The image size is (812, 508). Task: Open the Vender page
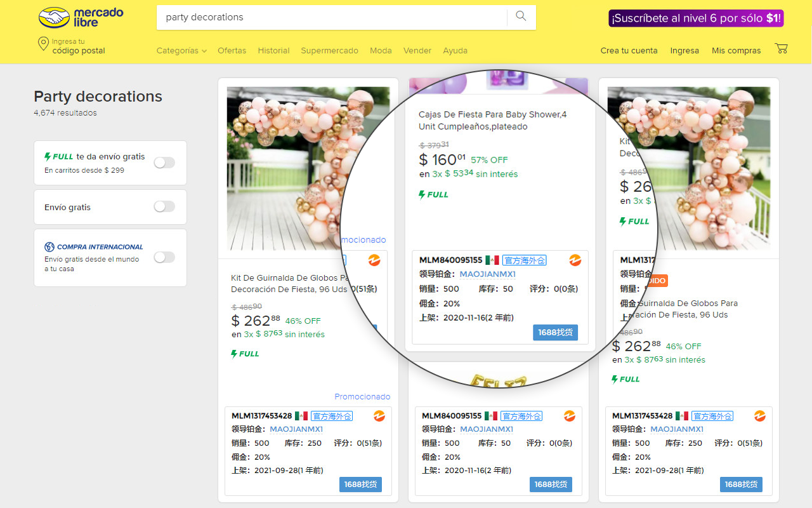point(417,51)
